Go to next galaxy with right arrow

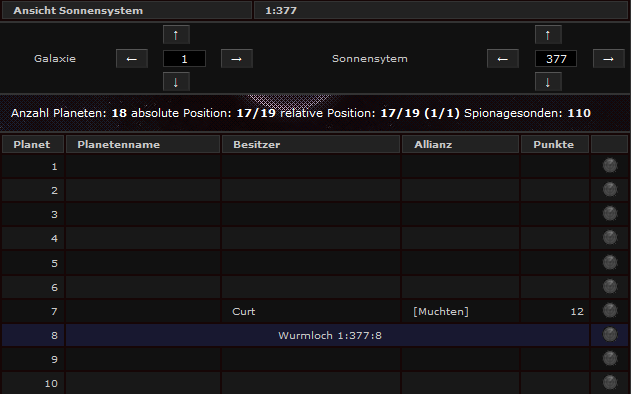click(x=237, y=59)
